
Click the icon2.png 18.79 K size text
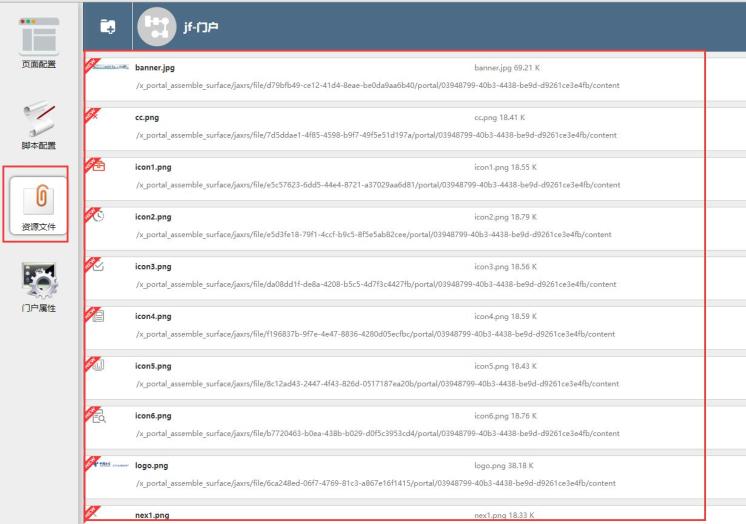(505, 217)
